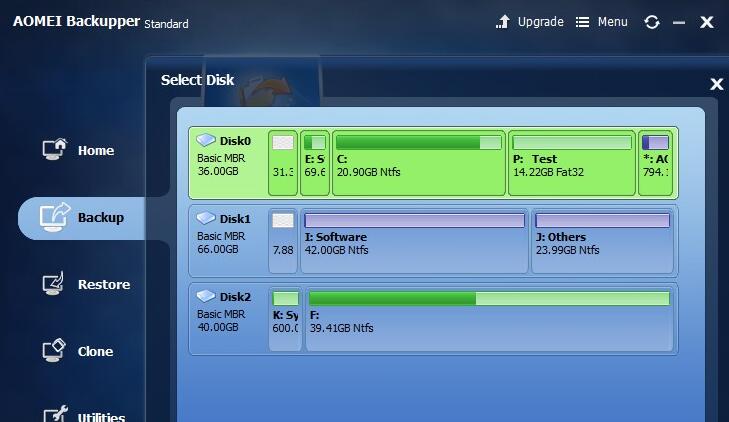Select Disk2 drive icon
The width and height of the screenshot is (729, 422).
point(205,296)
